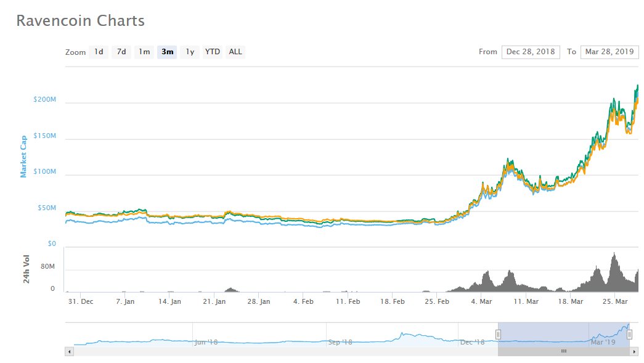Select the 1d zoom range

click(x=99, y=52)
